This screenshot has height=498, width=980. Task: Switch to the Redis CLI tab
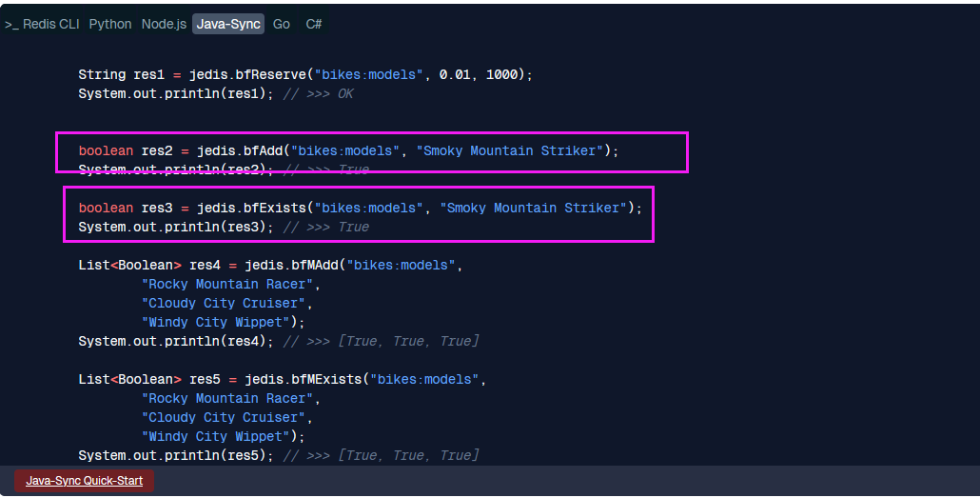pos(42,24)
